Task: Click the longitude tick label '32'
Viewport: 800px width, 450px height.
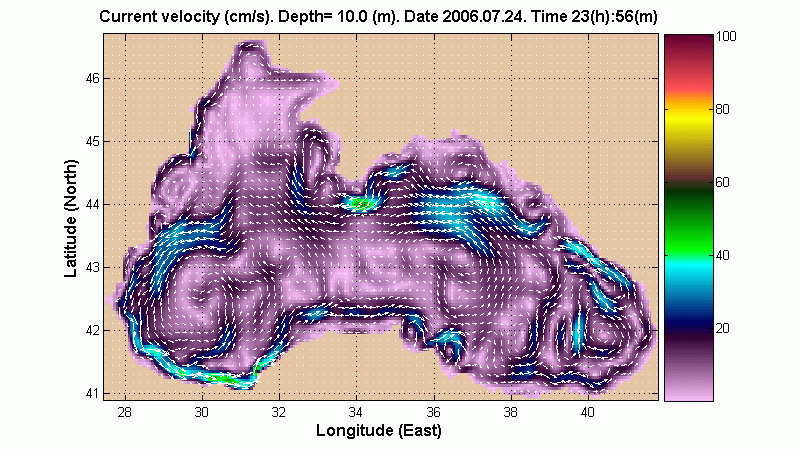Action: (279, 412)
